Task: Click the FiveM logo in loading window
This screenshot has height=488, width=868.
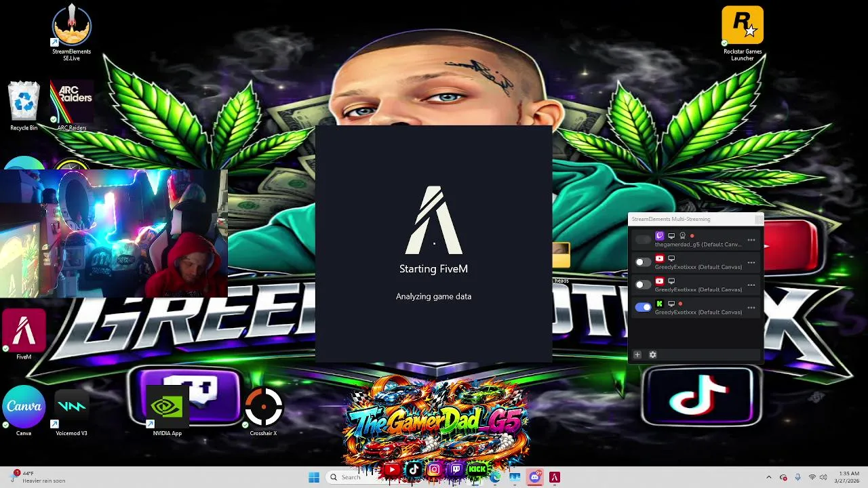Action: point(433,220)
